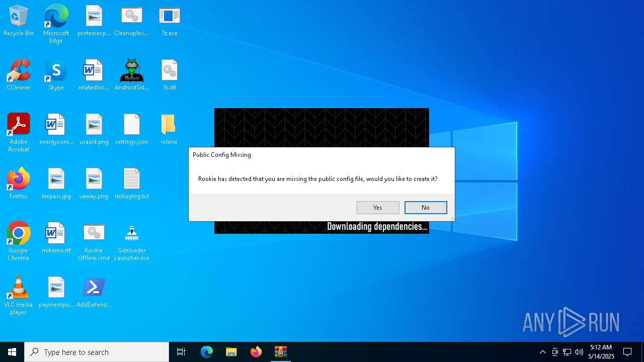This screenshot has width=644, height=362.
Task: Open the clock and calendar flyout
Action: pos(601,352)
